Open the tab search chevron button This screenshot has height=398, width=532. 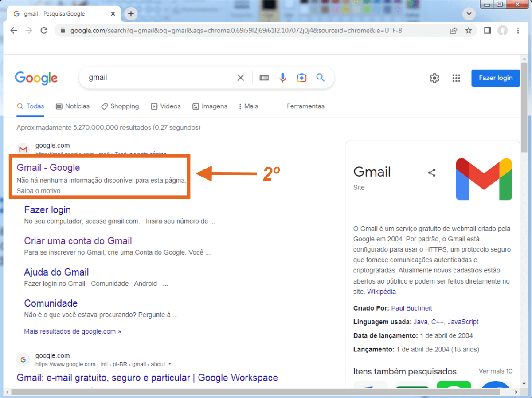point(469,14)
